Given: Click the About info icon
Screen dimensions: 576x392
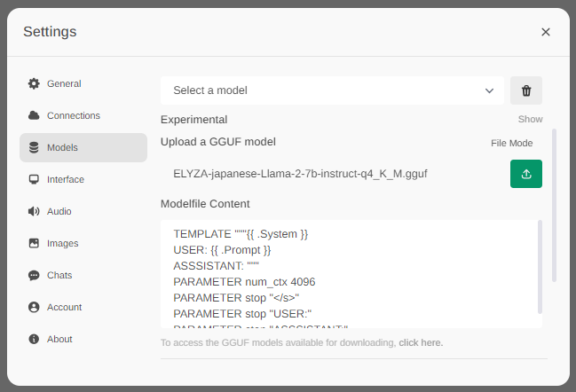Looking at the screenshot, I should (x=34, y=339).
